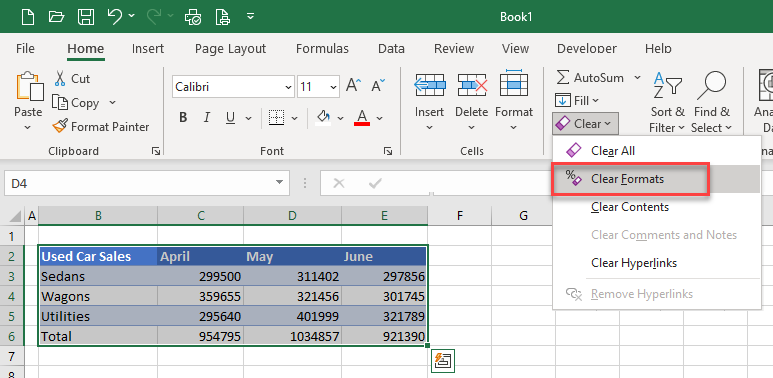Increase font size with the large A icon
The image size is (773, 378).
(353, 86)
